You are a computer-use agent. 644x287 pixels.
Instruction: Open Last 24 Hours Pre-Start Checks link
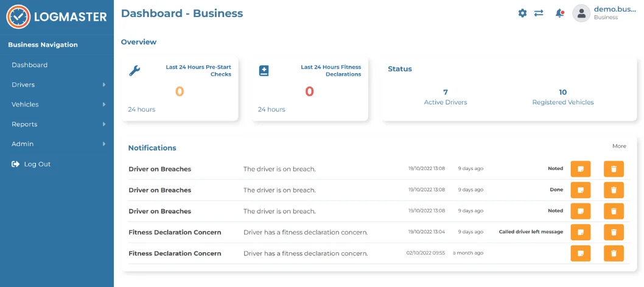198,71
